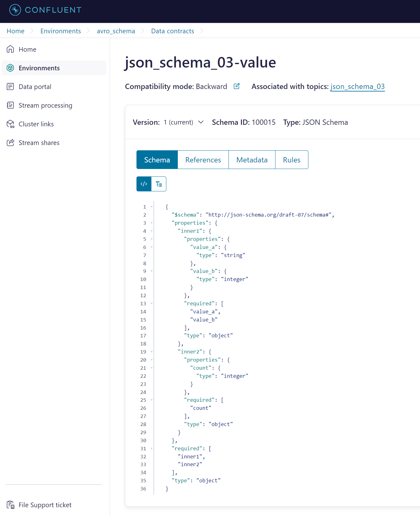
Task: Click the Confluent logo icon
Action: (x=15, y=10)
